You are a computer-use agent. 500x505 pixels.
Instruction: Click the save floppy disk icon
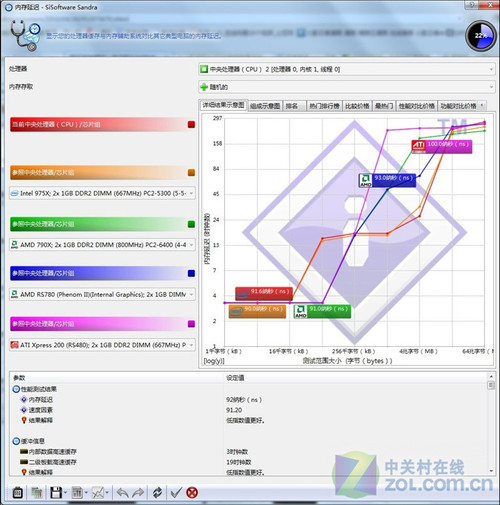coord(55,492)
